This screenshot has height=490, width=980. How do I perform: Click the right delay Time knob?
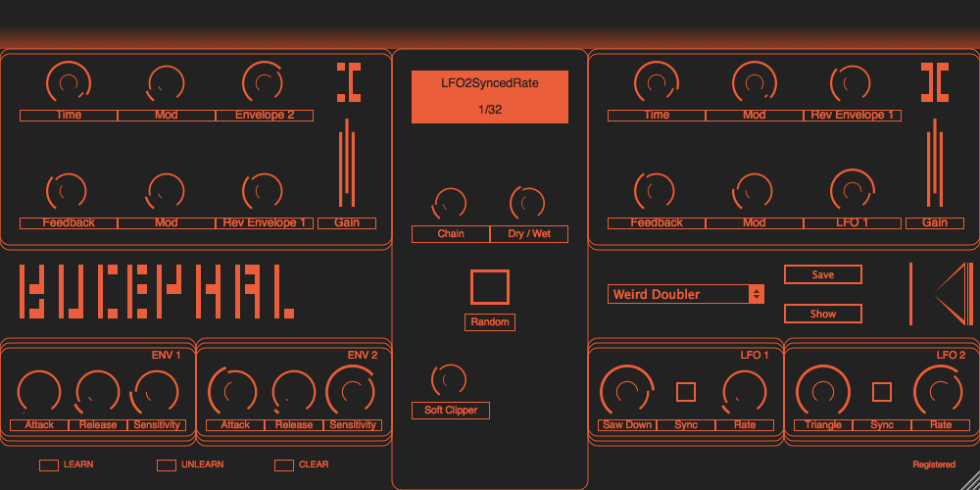(x=657, y=82)
